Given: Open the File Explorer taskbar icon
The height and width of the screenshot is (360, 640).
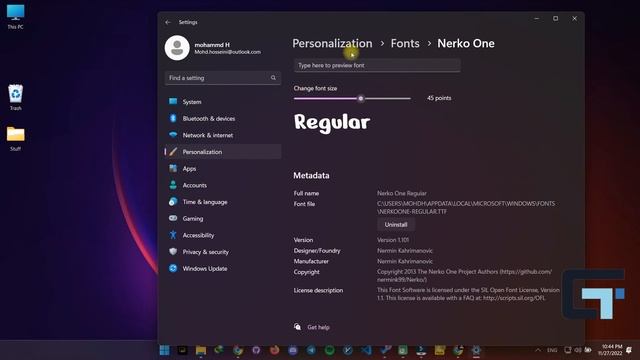Looking at the screenshot, I should tap(201, 350).
